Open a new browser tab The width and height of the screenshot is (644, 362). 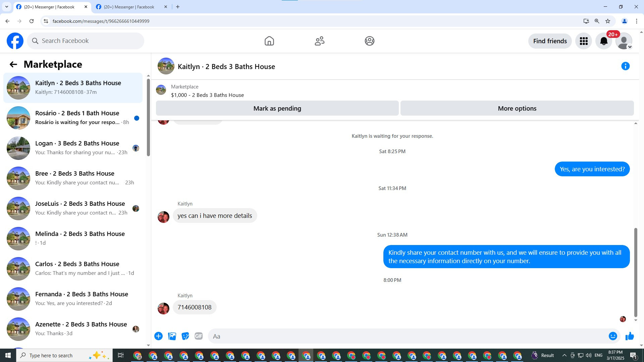178,7
